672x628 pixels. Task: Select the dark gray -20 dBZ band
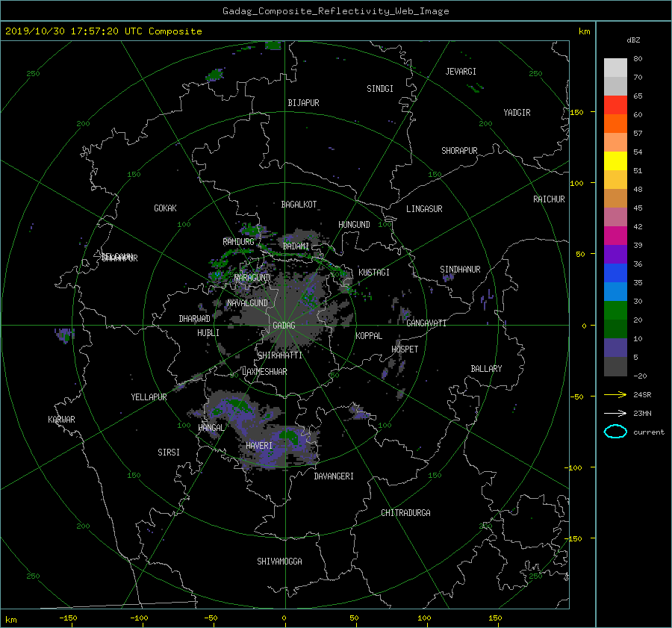pos(615,367)
